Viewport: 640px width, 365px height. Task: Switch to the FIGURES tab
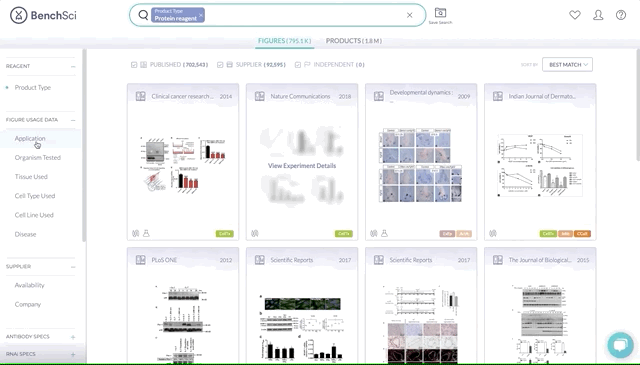coord(284,41)
